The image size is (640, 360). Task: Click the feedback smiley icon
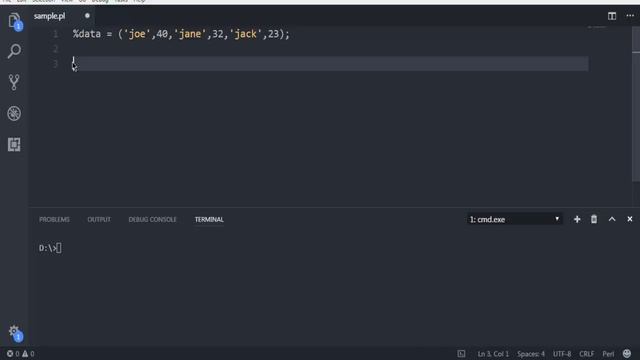tap(627, 353)
